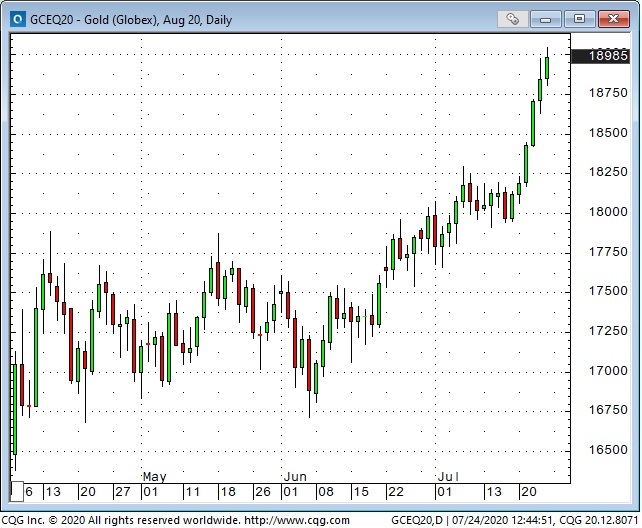Click the 18000 price axis label
The image size is (642, 528).
pyautogui.click(x=608, y=212)
